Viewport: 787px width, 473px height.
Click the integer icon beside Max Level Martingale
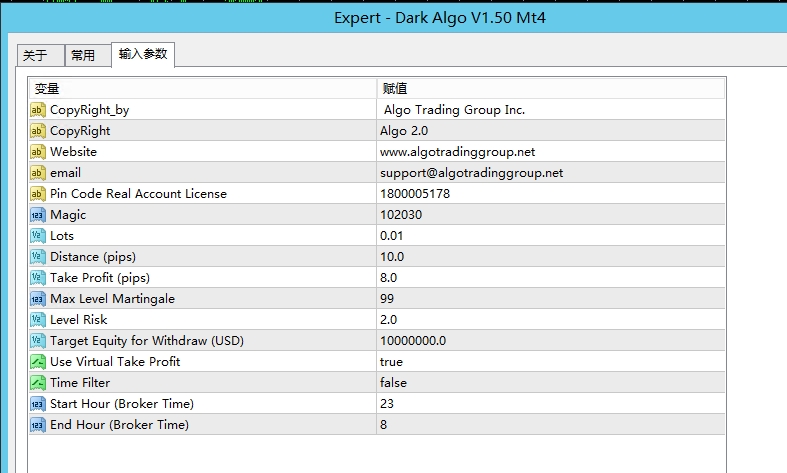[38, 299]
